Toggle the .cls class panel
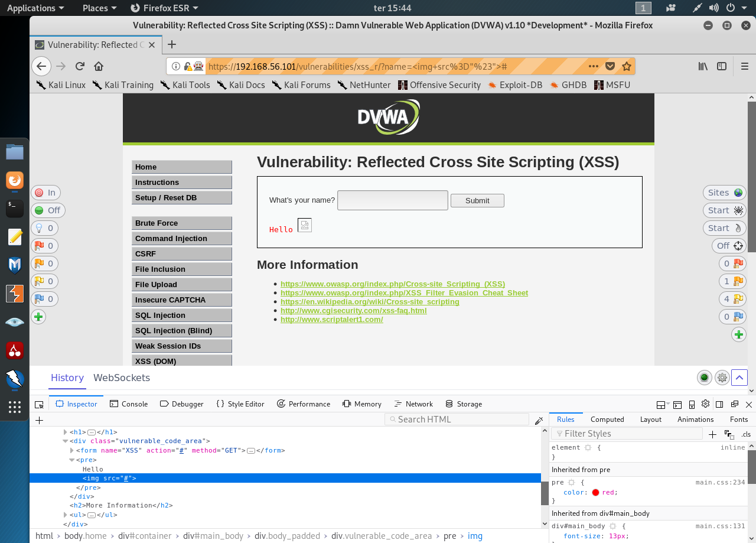Screen dimensions: 756x543 [746, 434]
